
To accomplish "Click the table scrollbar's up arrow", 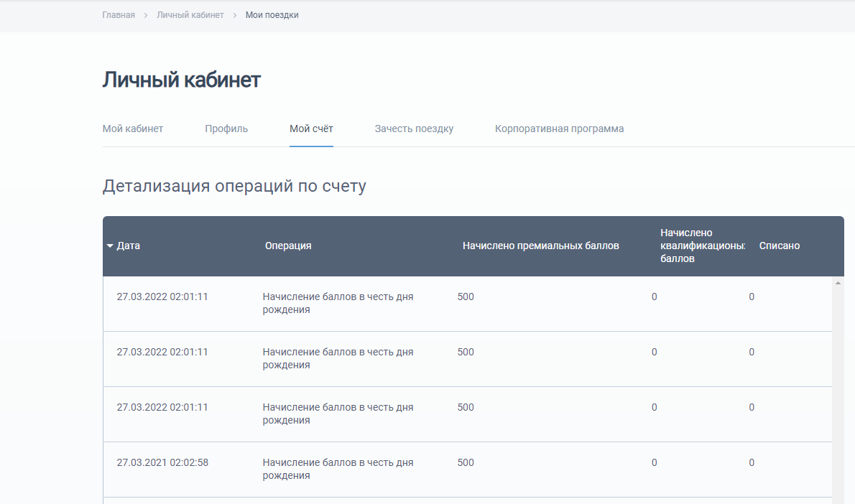I will pos(838,283).
